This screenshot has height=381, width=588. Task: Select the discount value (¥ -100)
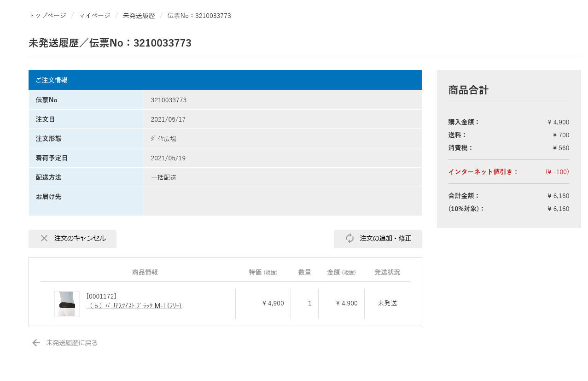[x=557, y=171]
